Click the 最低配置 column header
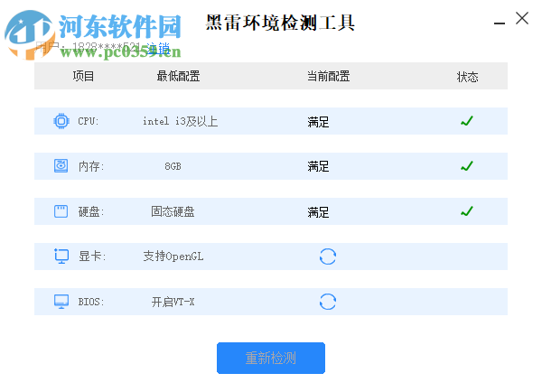Image resolution: width=542 pixels, height=392 pixels. coord(178,76)
